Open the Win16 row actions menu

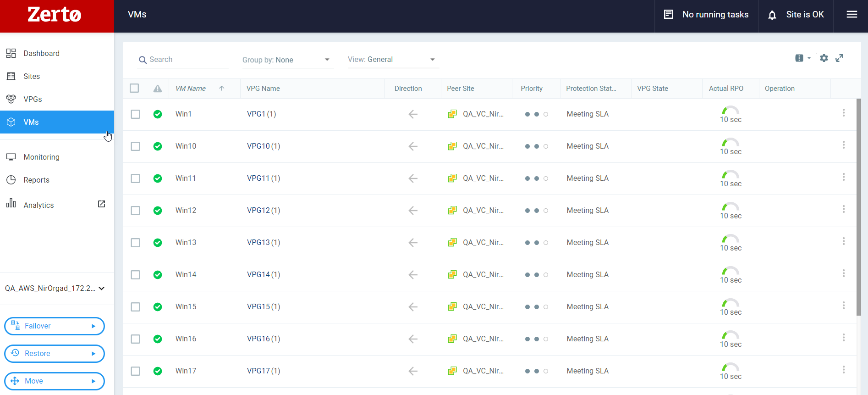point(843,338)
